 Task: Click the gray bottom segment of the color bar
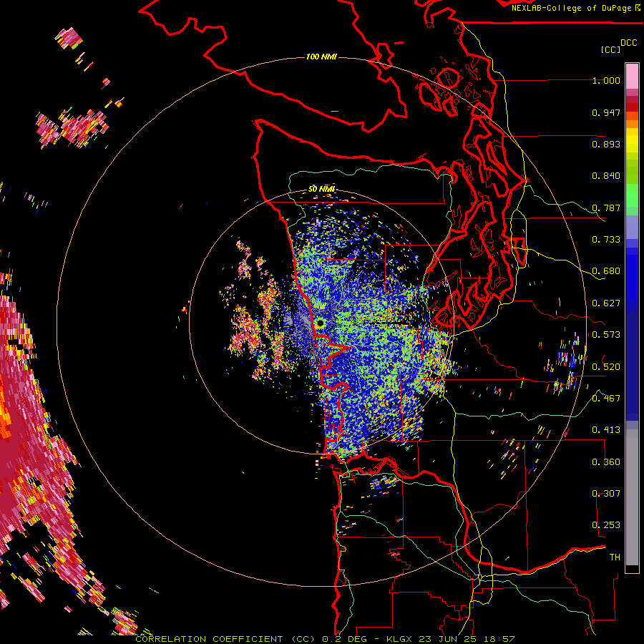pos(632,497)
